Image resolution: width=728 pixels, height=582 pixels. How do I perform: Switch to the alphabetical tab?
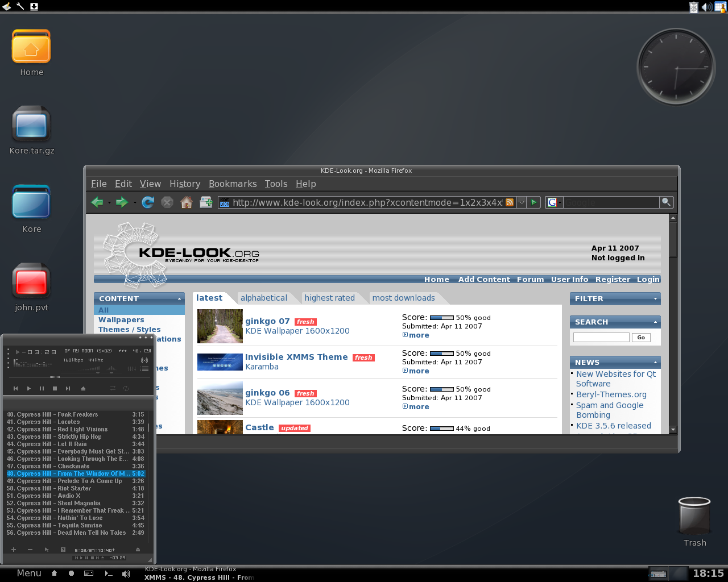(264, 298)
